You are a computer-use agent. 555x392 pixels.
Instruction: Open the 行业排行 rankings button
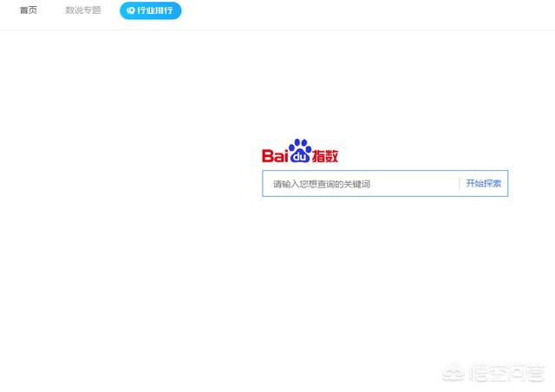(150, 10)
